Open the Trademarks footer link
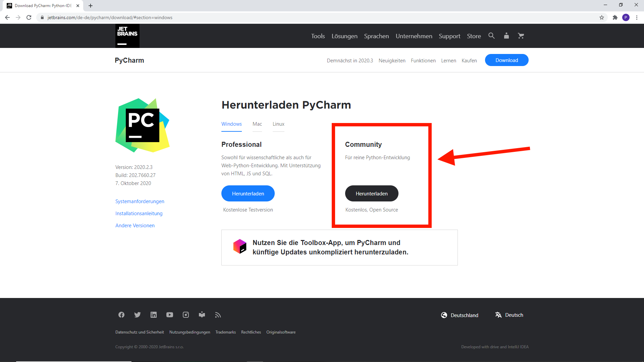The image size is (644, 362). (225, 332)
